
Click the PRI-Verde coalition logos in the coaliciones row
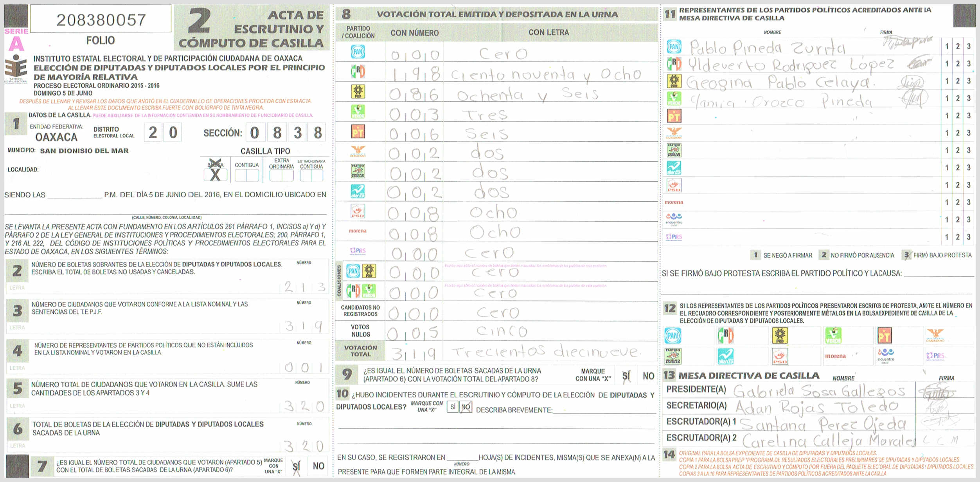[x=361, y=291]
